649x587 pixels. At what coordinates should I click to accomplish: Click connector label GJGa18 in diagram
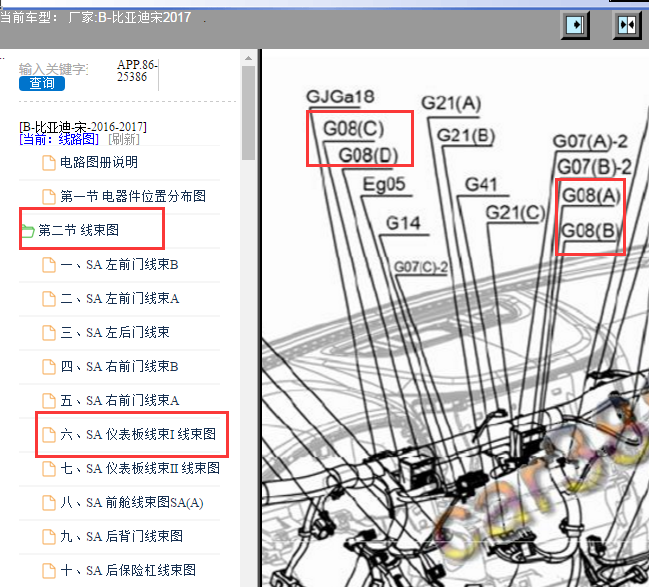(340, 97)
